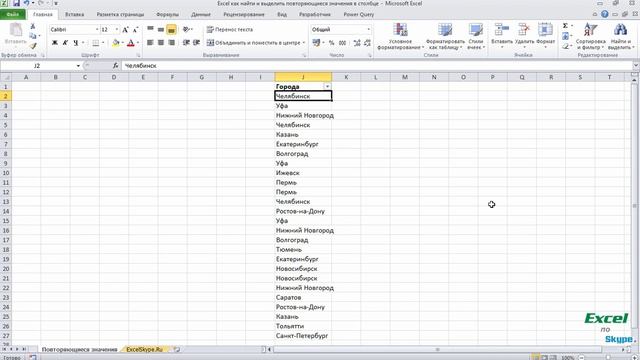Decrease cell indent
640x360 pixels.
[x=186, y=42]
